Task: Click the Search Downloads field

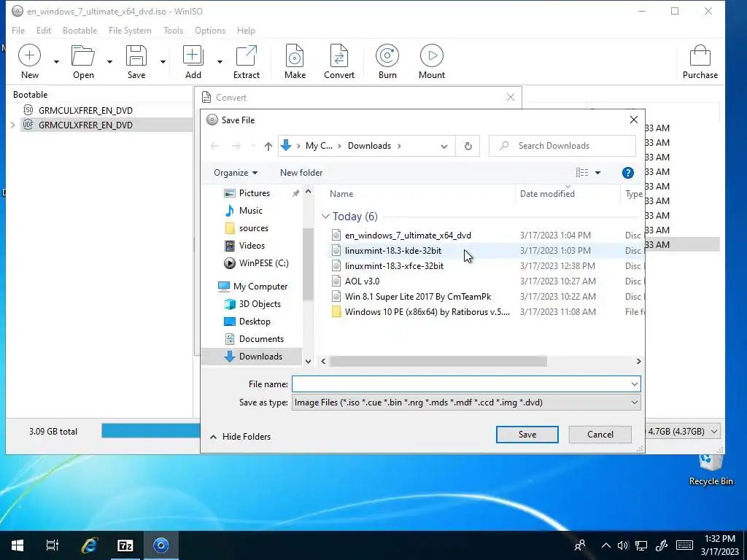Action: pyautogui.click(x=562, y=146)
